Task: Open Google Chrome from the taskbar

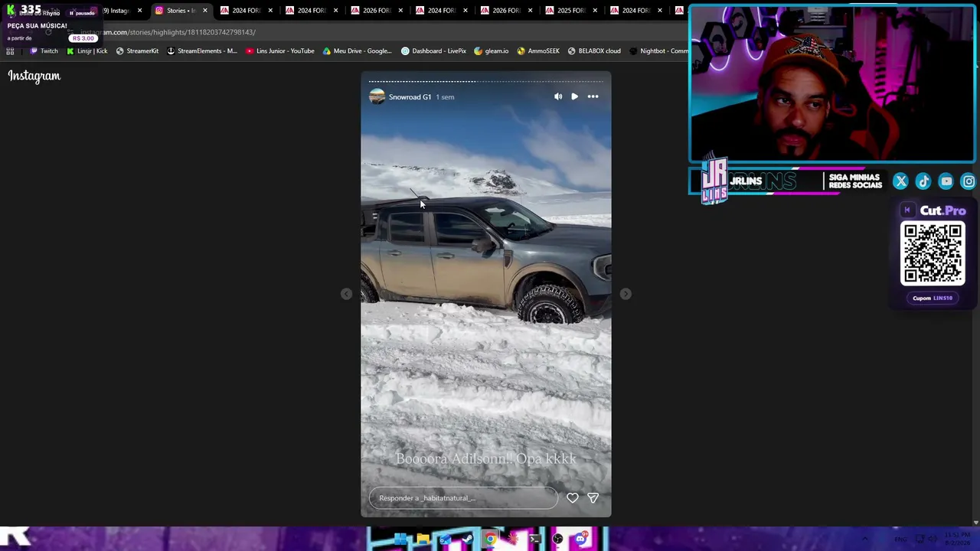Action: click(490, 540)
